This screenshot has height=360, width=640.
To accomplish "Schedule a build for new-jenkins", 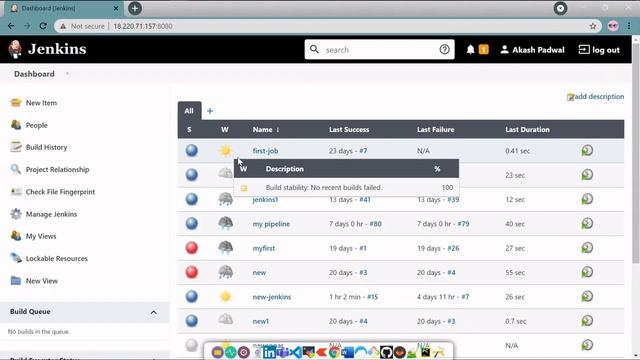I will (x=587, y=297).
